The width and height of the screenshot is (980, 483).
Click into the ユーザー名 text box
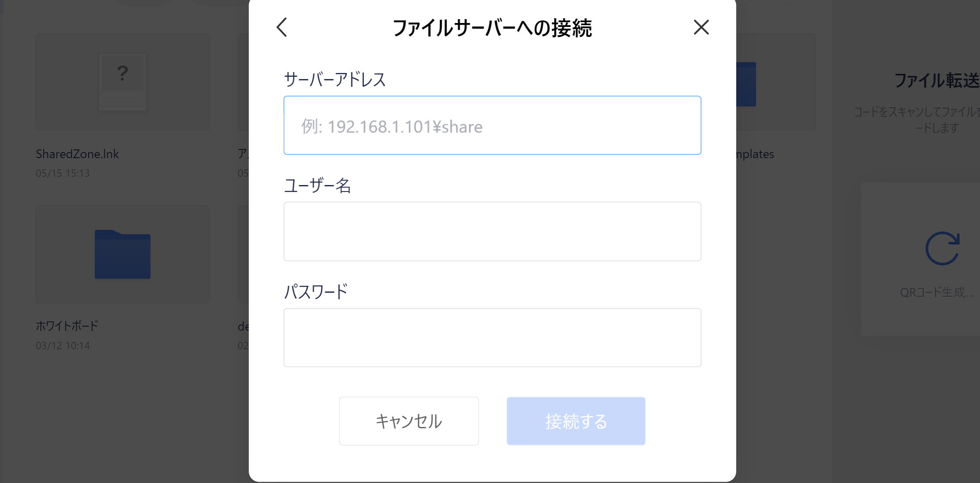(492, 232)
